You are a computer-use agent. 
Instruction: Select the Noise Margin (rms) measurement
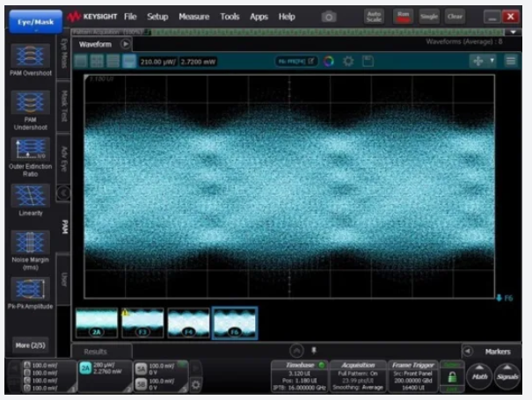(x=31, y=242)
